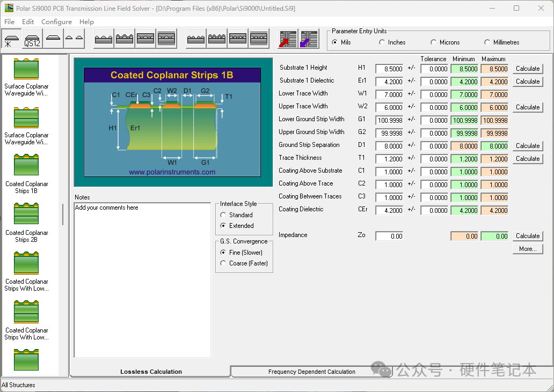Set G.S. Convergence to Fine (Slower)
The height and width of the screenshot is (392, 554).
pyautogui.click(x=242, y=252)
